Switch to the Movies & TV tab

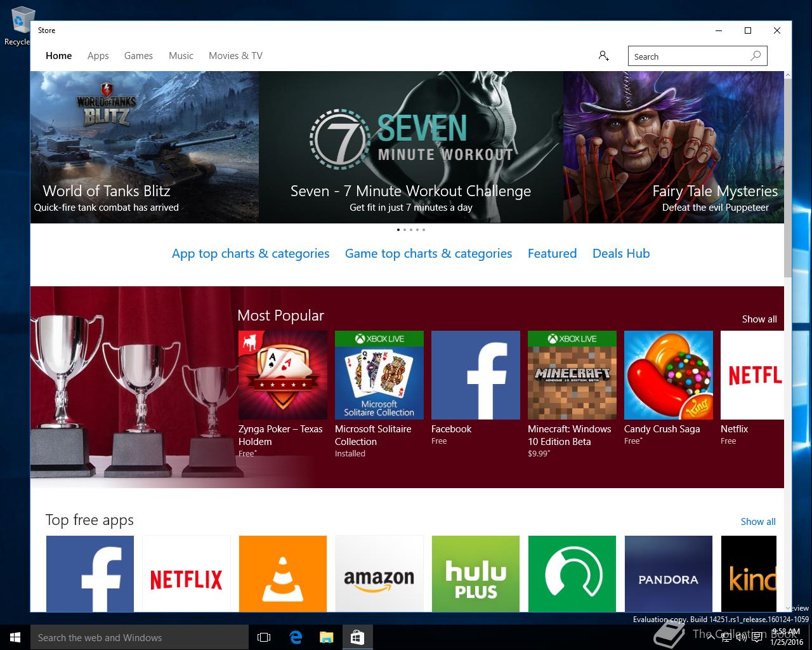[235, 56]
